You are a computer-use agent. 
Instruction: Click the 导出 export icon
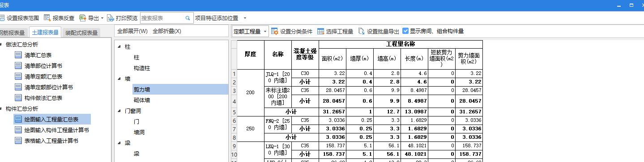[82, 18]
